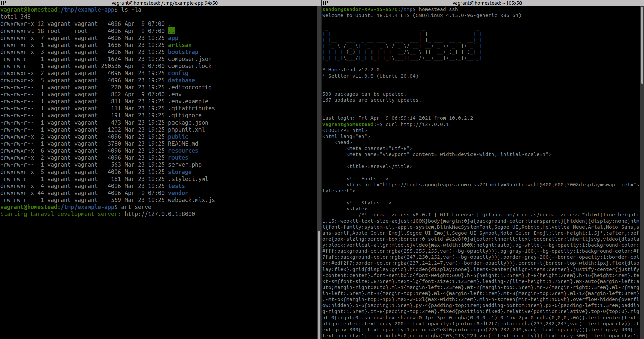Click the 'storage' directory name

click(x=180, y=172)
